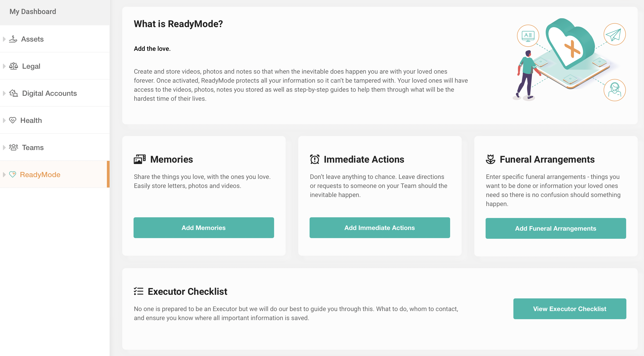Viewport: 644px width, 356px height.
Task: Click the Executor Checklist list icon
Action: [139, 291]
